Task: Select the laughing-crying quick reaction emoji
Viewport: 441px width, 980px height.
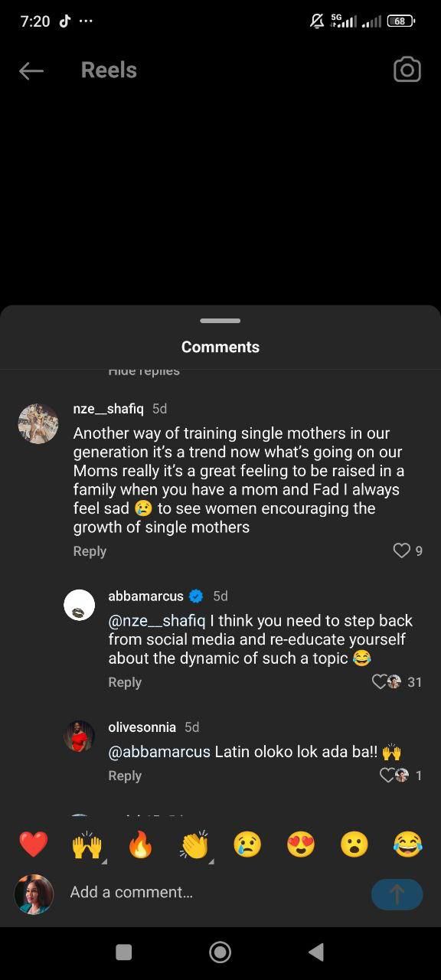Action: (x=408, y=844)
